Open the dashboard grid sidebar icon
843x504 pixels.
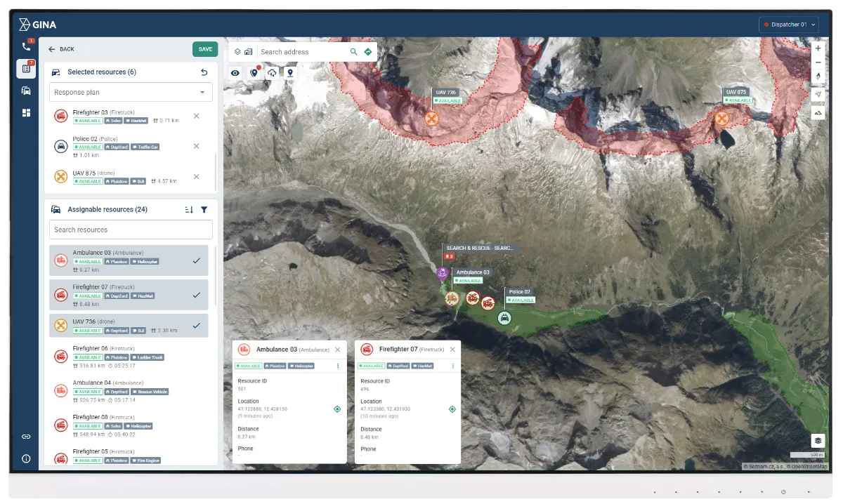(26, 112)
